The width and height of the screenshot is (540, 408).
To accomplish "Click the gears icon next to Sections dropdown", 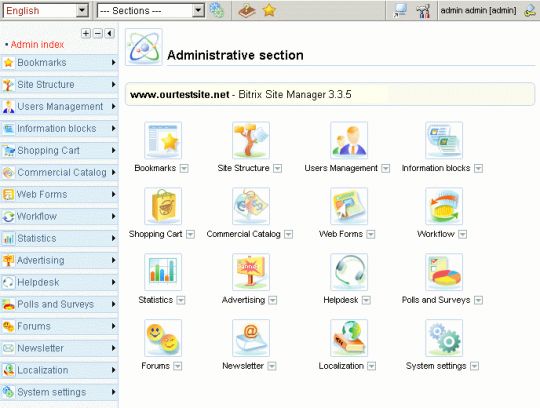I will click(x=217, y=10).
